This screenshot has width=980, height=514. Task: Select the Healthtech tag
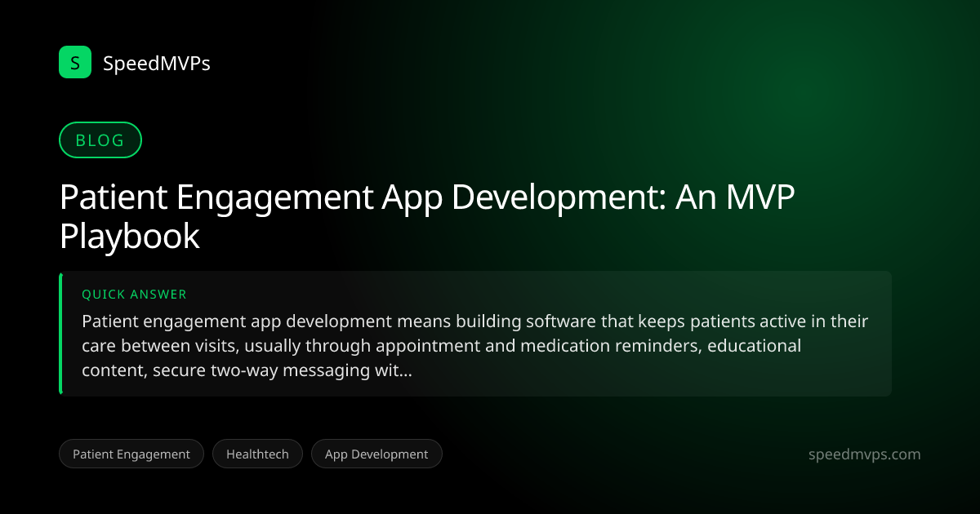(x=257, y=454)
